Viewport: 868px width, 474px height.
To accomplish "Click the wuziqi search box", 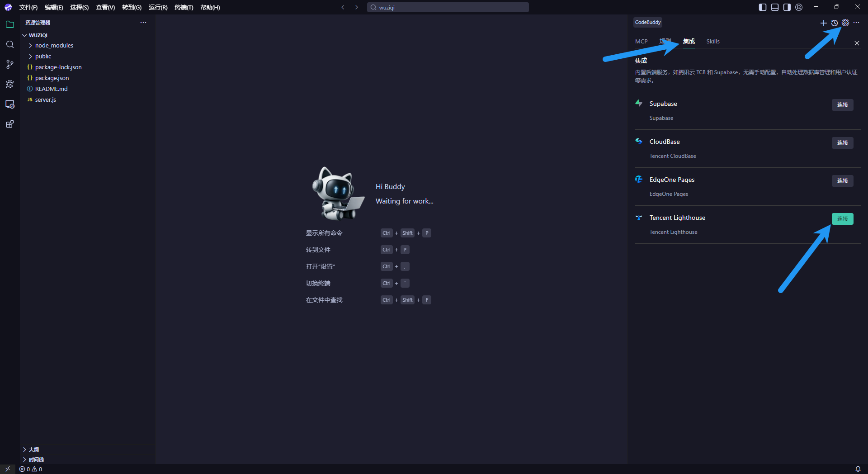I will (448, 7).
